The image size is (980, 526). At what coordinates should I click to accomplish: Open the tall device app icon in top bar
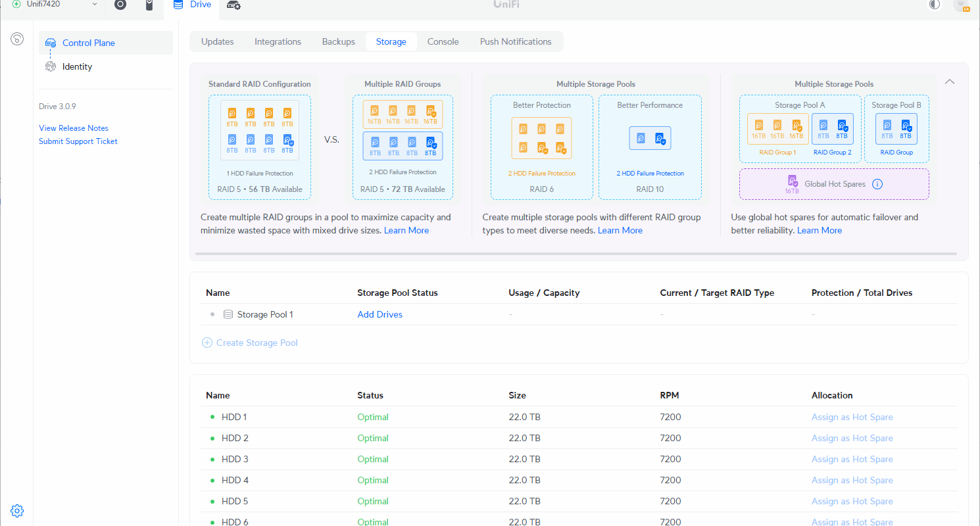tap(149, 5)
